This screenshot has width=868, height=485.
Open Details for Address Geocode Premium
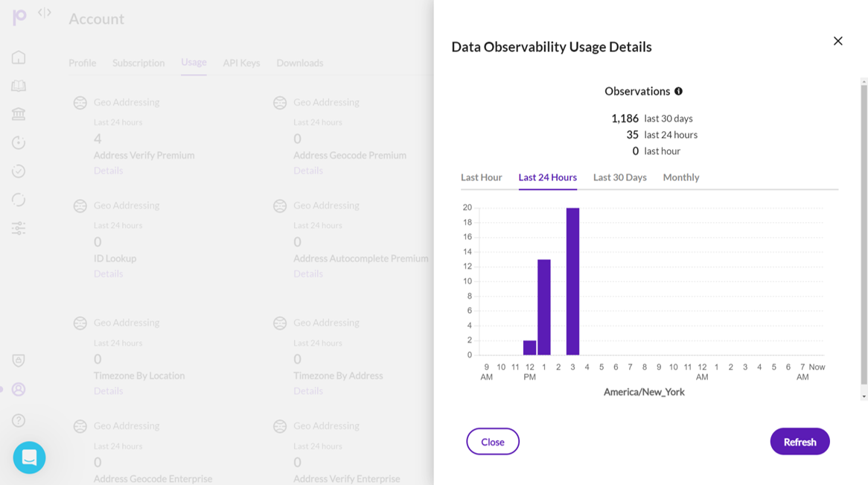[307, 171]
